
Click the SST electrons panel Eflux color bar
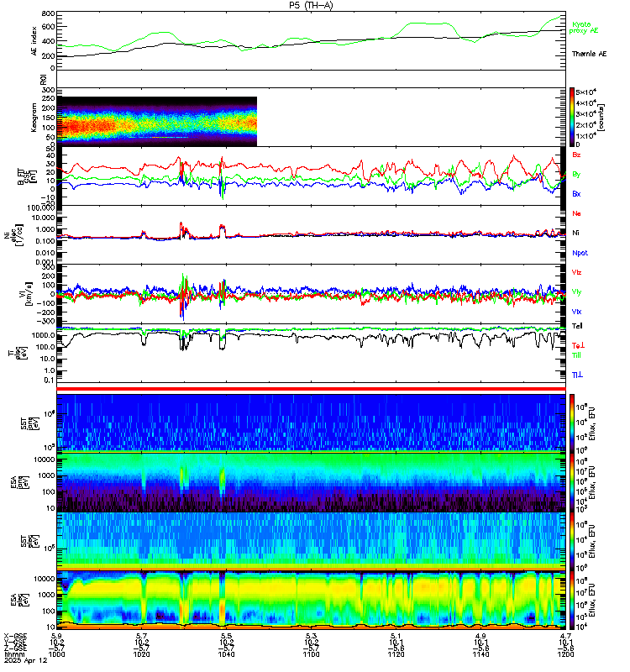coord(572,542)
